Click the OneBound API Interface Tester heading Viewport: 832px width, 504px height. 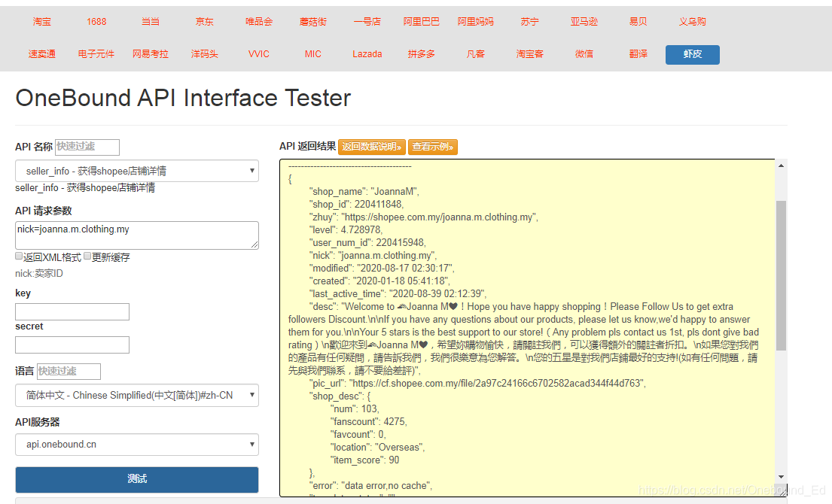[183, 98]
